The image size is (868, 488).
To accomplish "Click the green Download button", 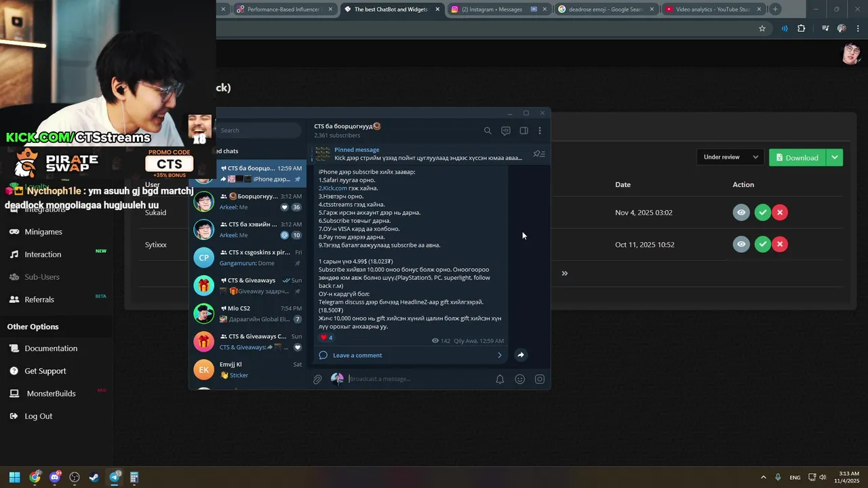I will coord(797,157).
